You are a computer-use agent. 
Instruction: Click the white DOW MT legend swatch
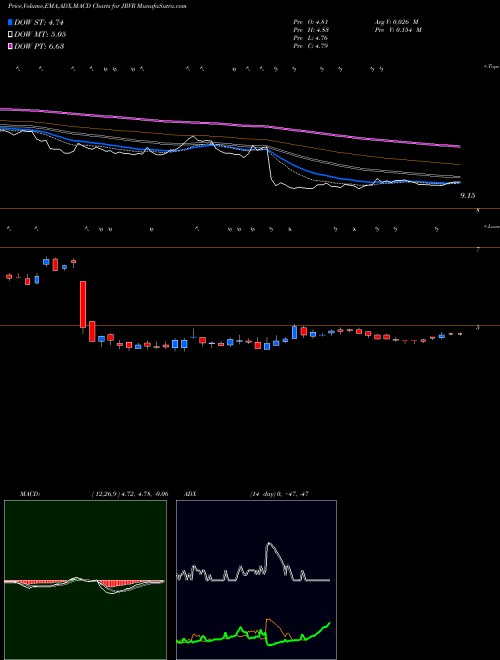point(10,35)
